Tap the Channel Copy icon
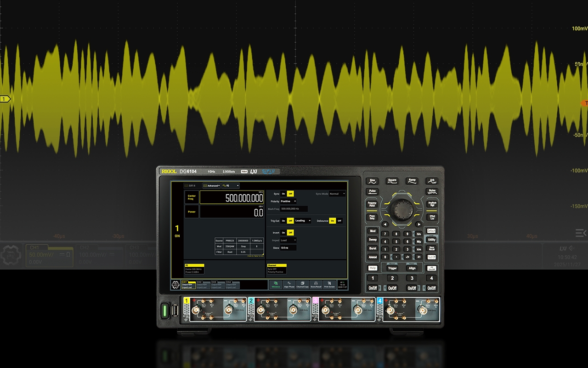This screenshot has height=368, width=588. pos(302,285)
